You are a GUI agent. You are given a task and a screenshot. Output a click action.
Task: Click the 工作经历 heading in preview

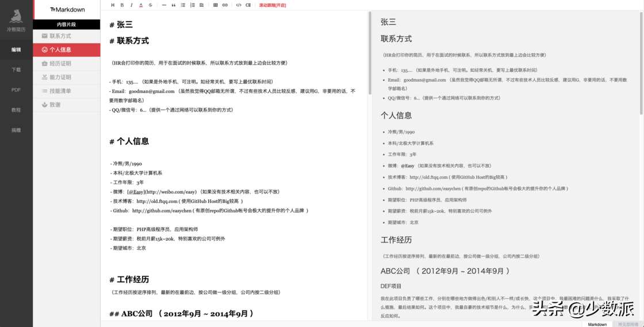point(396,240)
